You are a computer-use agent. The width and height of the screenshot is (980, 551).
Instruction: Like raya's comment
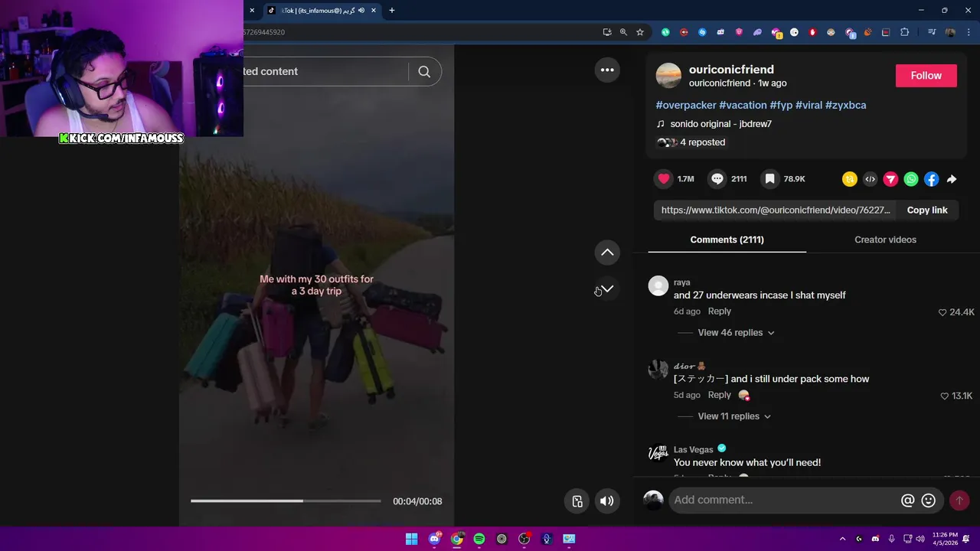[x=942, y=312]
